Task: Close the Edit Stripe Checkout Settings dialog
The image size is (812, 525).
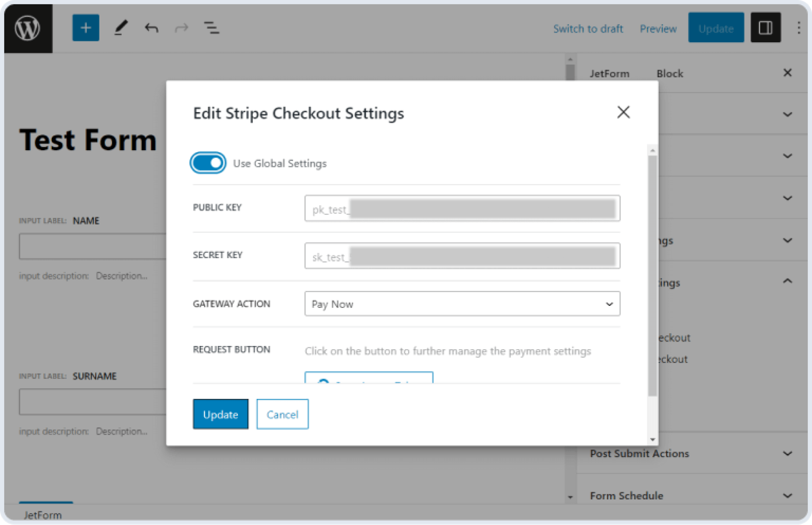Action: tap(623, 113)
